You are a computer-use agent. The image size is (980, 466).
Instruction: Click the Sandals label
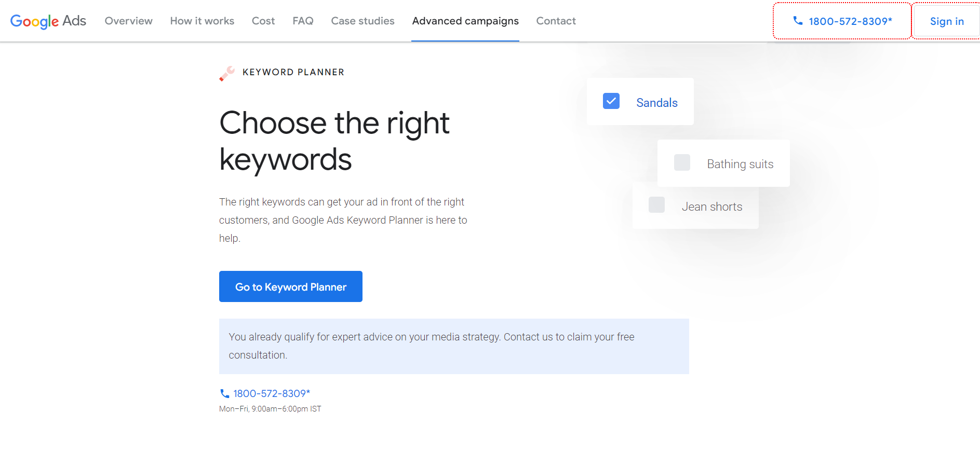(657, 103)
